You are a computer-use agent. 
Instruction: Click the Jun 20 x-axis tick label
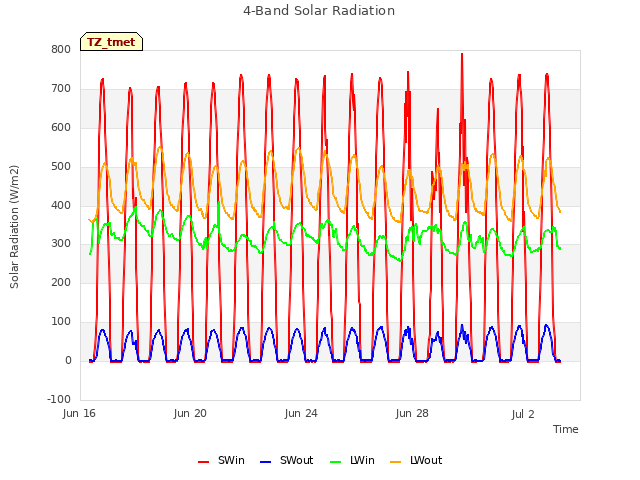point(190,413)
